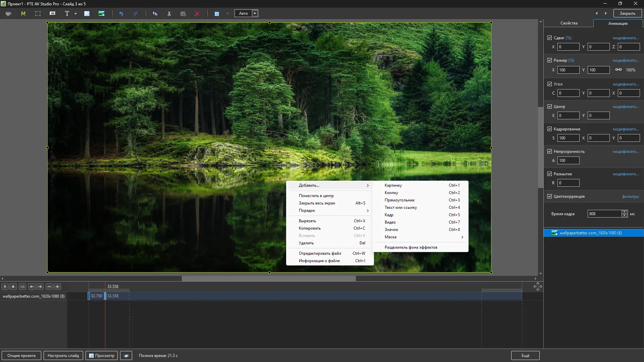Click the Опции проекта button
644x362 pixels.
click(x=21, y=356)
